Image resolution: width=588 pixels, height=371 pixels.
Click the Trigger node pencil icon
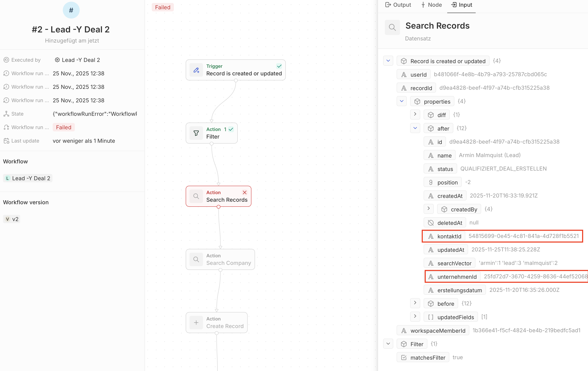click(x=196, y=70)
